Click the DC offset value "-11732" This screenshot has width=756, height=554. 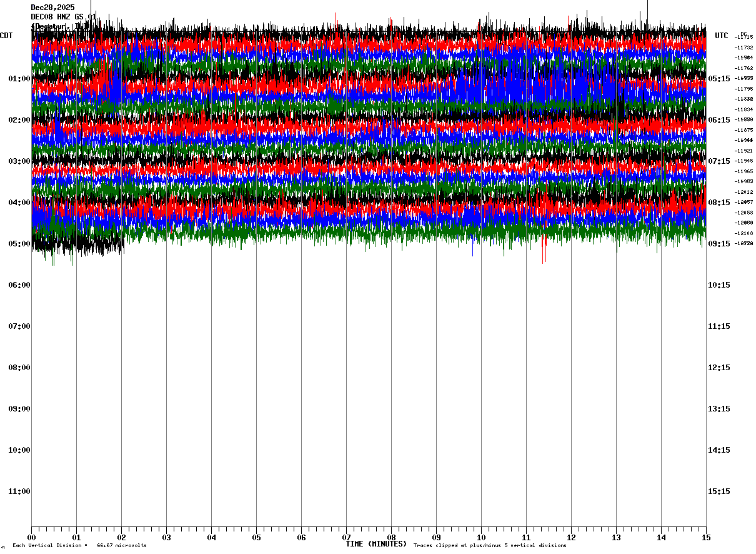pos(744,48)
